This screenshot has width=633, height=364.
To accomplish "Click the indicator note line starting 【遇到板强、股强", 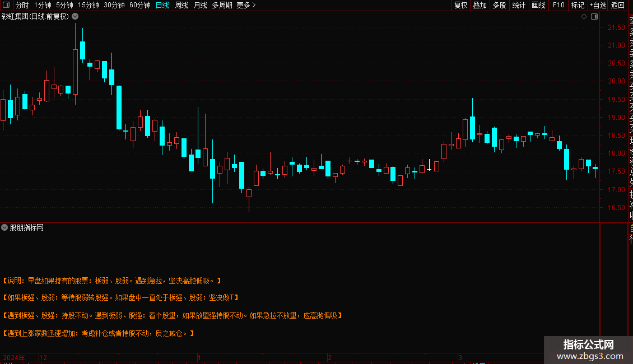I will tap(173, 315).
